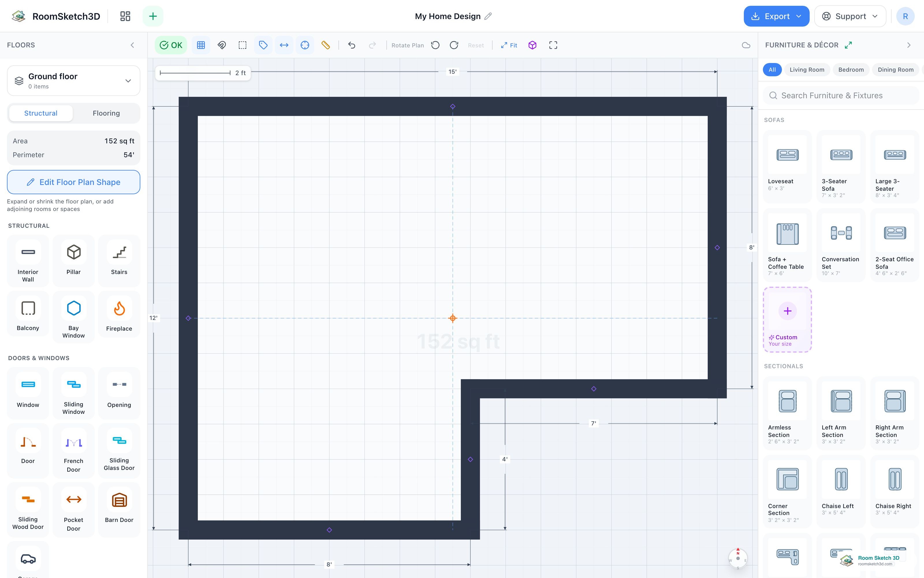Switch to 3D view cube icon
Viewport: 924px width, 578px height.
click(532, 45)
